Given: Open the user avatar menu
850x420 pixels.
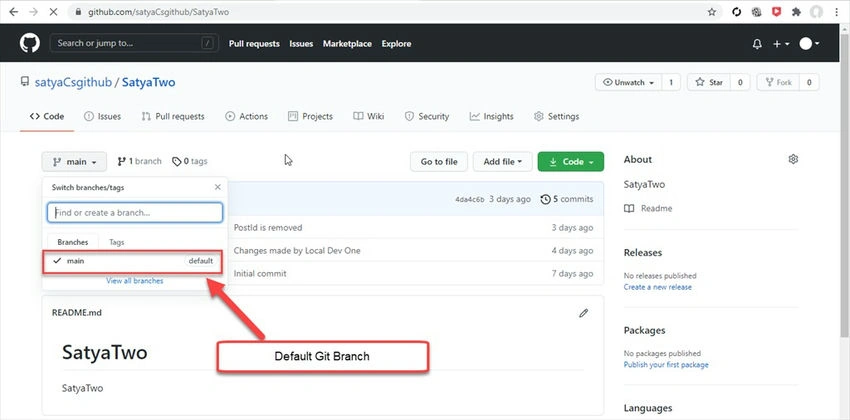Looking at the screenshot, I should pyautogui.click(x=809, y=44).
